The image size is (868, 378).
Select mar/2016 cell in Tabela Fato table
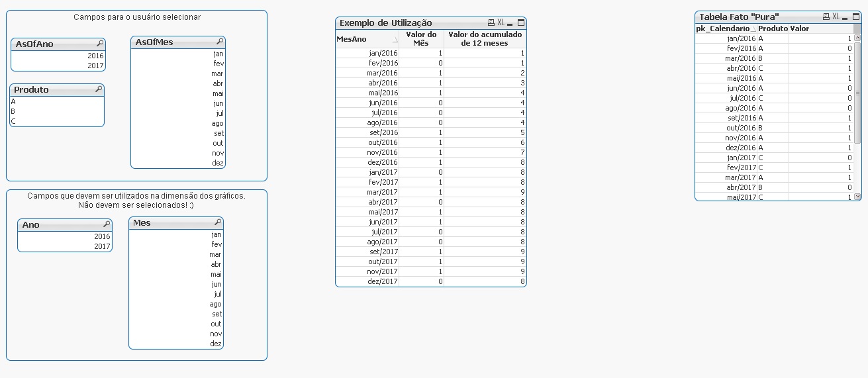pyautogui.click(x=726, y=58)
